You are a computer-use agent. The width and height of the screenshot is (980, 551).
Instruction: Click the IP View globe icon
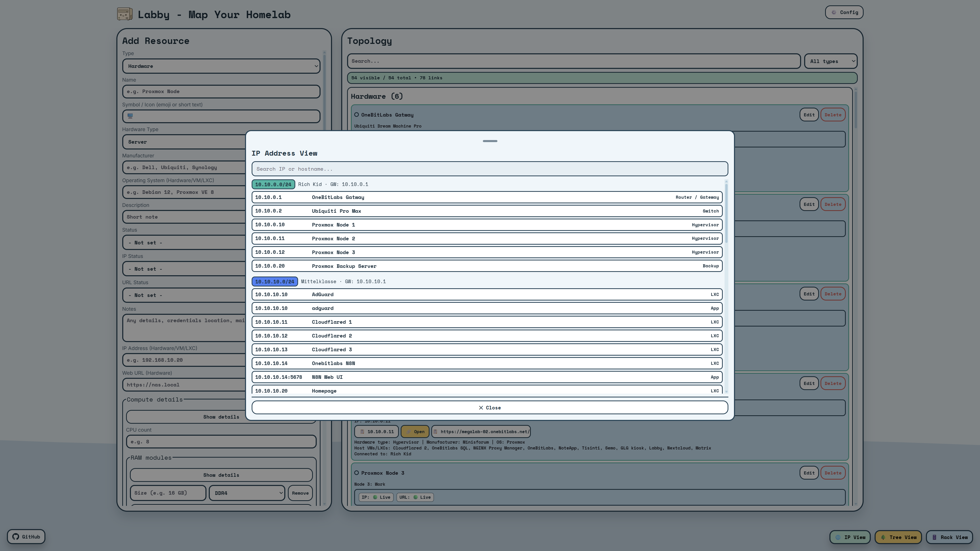(838, 537)
